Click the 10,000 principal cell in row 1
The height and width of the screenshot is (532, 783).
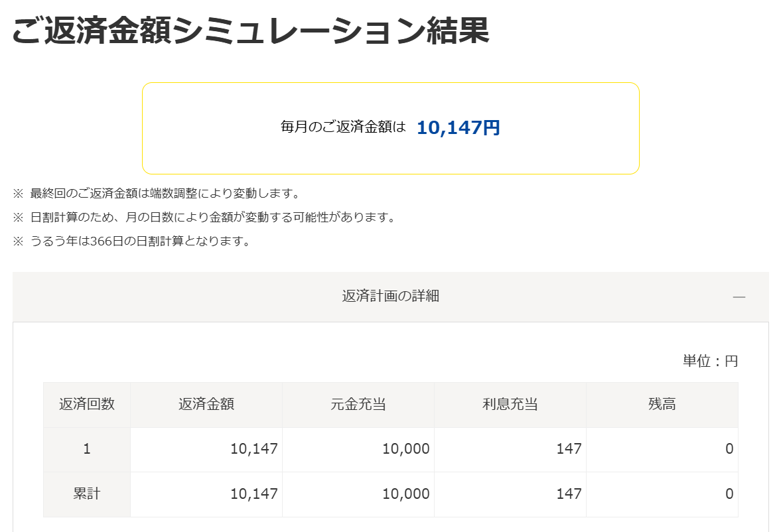pyautogui.click(x=358, y=450)
